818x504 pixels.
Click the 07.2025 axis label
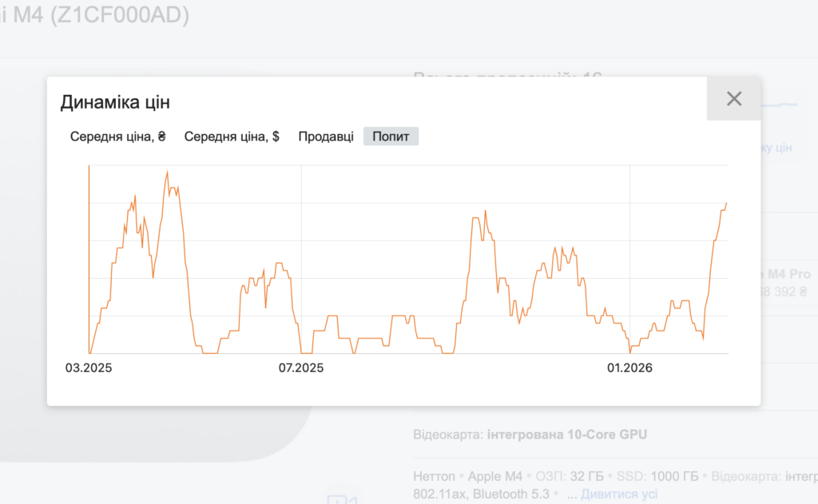pyautogui.click(x=301, y=368)
